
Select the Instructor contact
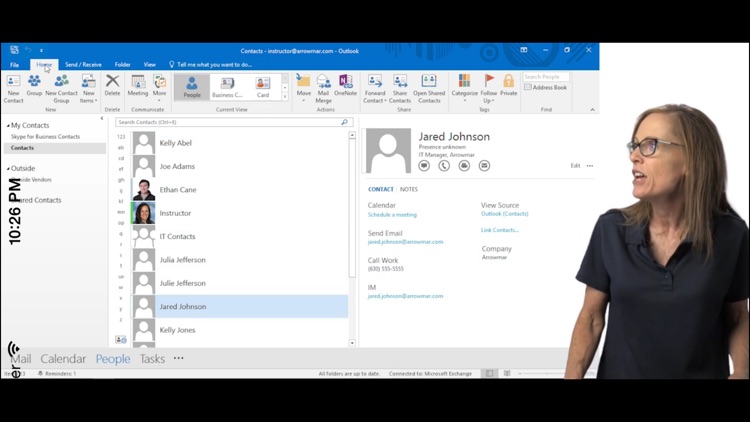pyautogui.click(x=239, y=213)
